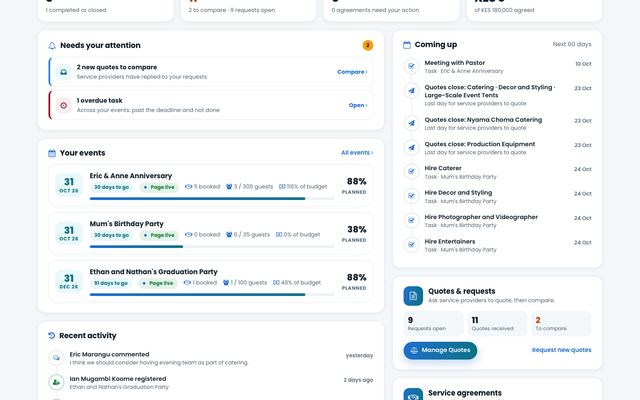Open Compare link for new quotes

(352, 72)
